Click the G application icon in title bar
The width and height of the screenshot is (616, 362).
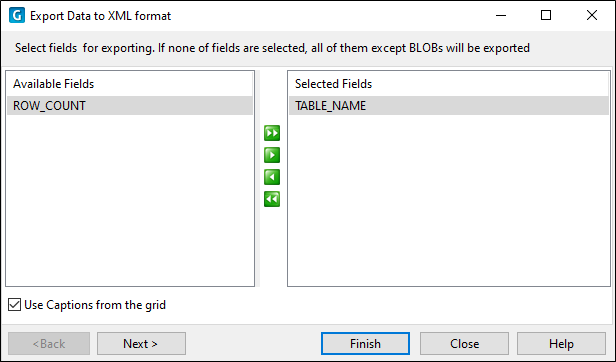click(16, 16)
